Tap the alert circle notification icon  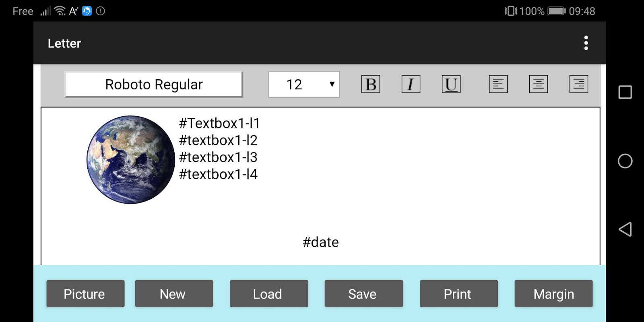[x=101, y=11]
